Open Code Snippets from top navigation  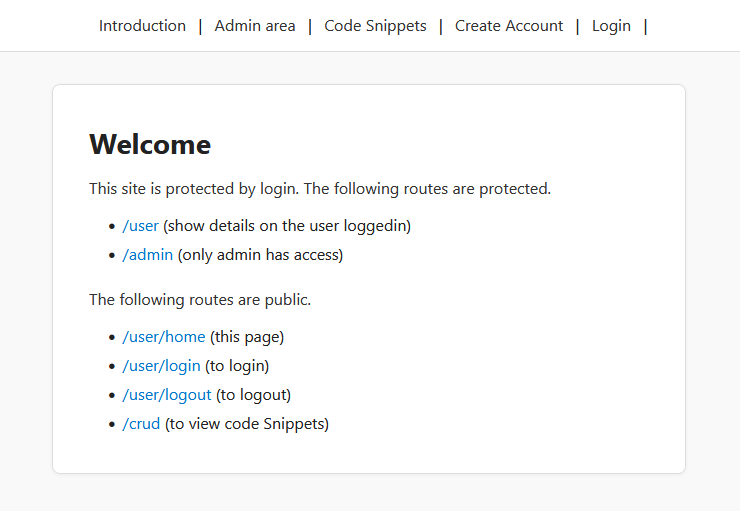[x=375, y=26]
